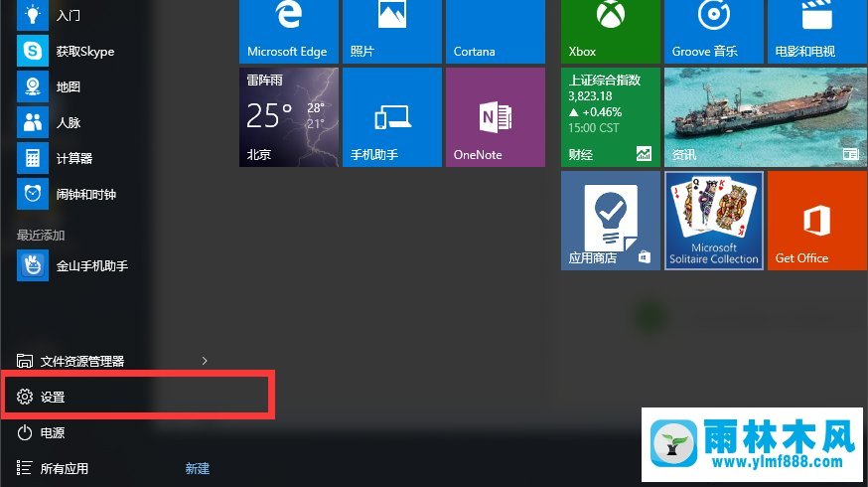Open the 应用商店 Store tile
This screenshot has width=868, height=487.
[611, 221]
